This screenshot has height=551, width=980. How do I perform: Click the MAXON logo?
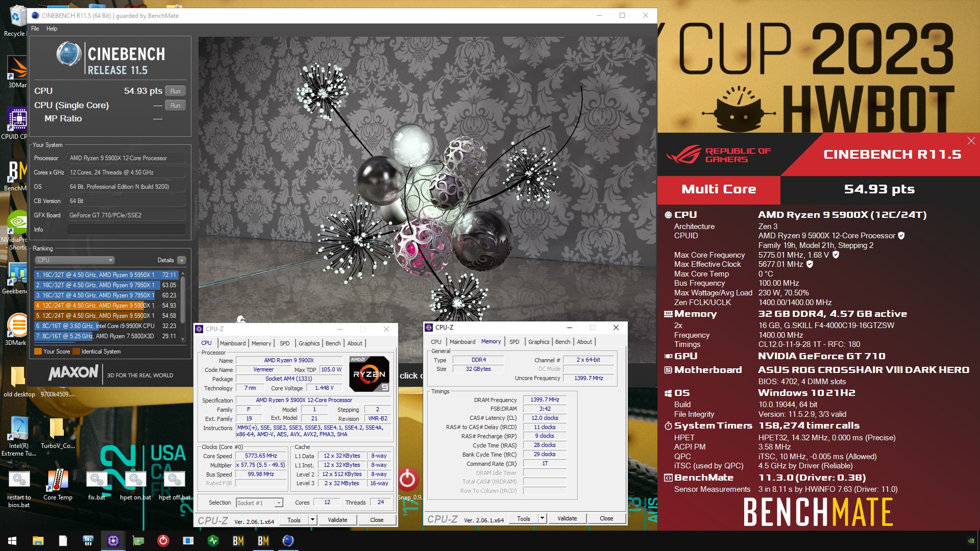(73, 373)
